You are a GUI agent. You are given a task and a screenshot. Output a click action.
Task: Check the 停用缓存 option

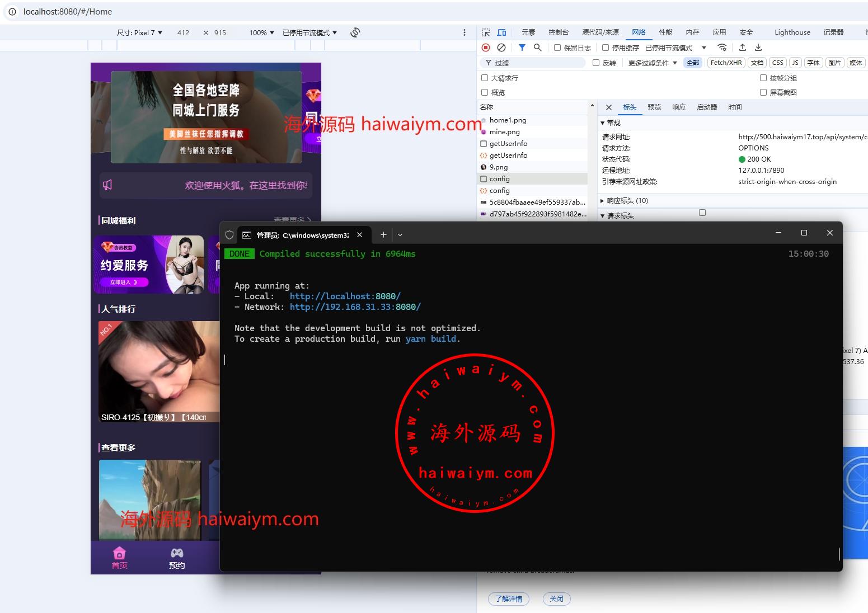pos(606,48)
